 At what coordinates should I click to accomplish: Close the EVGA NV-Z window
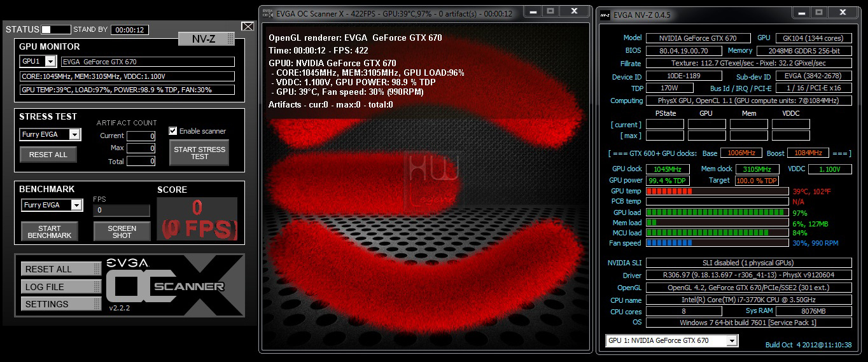[x=844, y=13]
